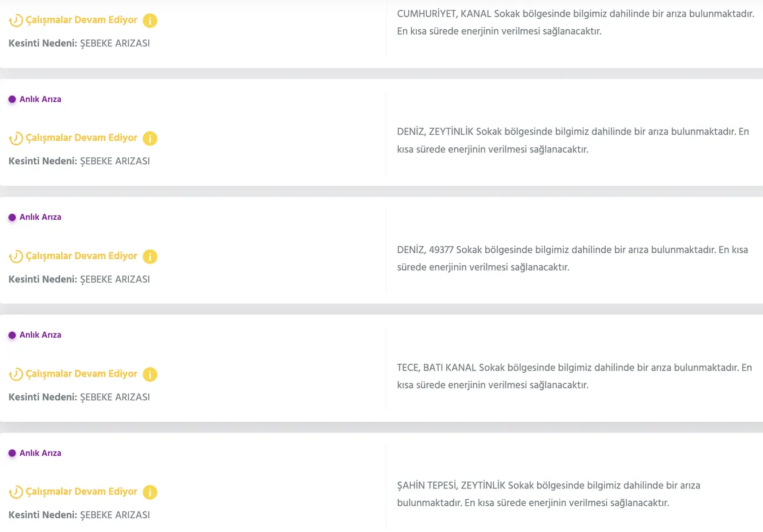
Task: Click the clock status icon for TECE, BATI KANAL
Action: coord(15,375)
